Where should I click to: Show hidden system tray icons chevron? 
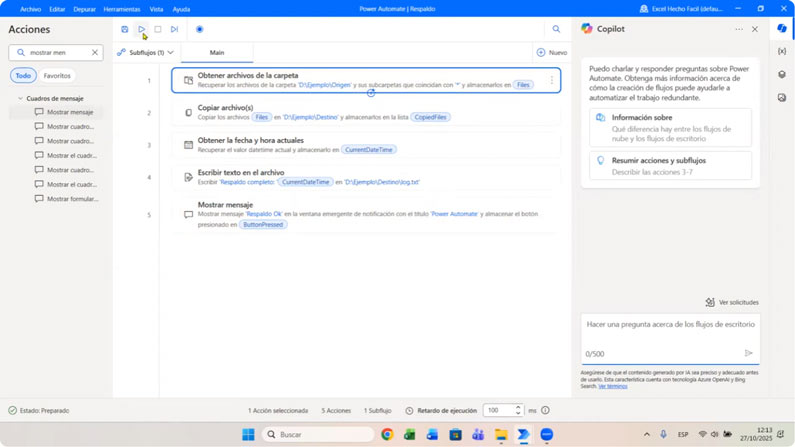(x=646, y=435)
